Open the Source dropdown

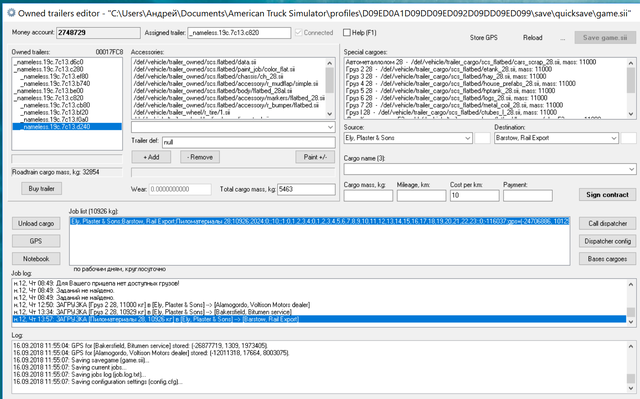click(x=467, y=138)
